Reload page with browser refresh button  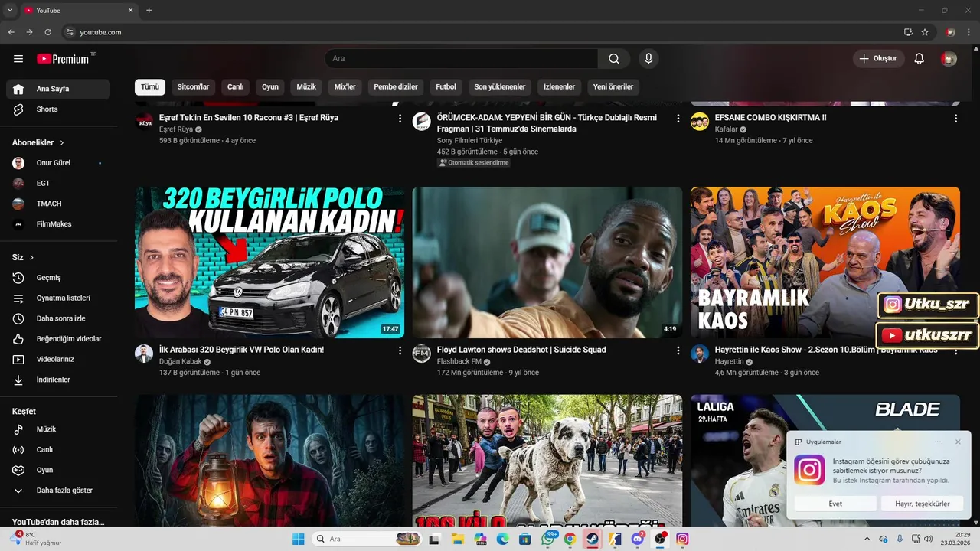47,32
